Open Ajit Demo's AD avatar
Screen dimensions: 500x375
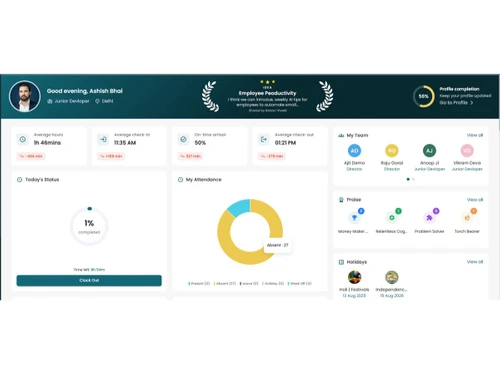click(x=354, y=151)
